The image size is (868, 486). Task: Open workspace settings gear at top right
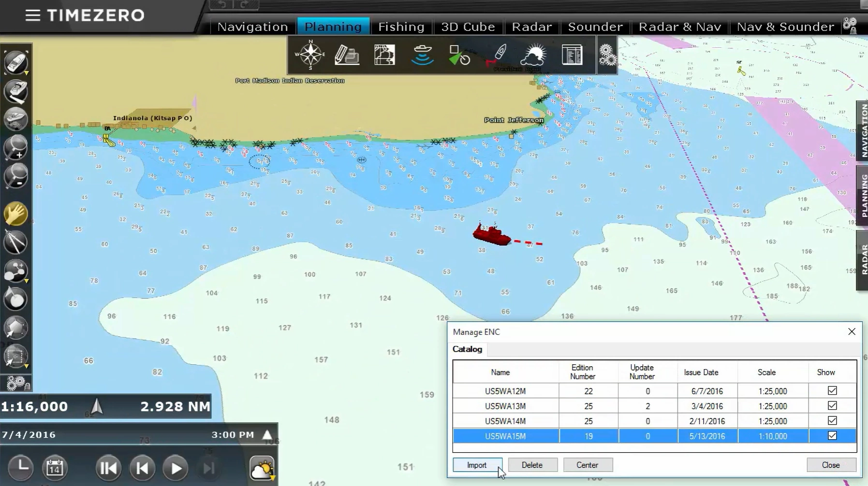pos(850,25)
